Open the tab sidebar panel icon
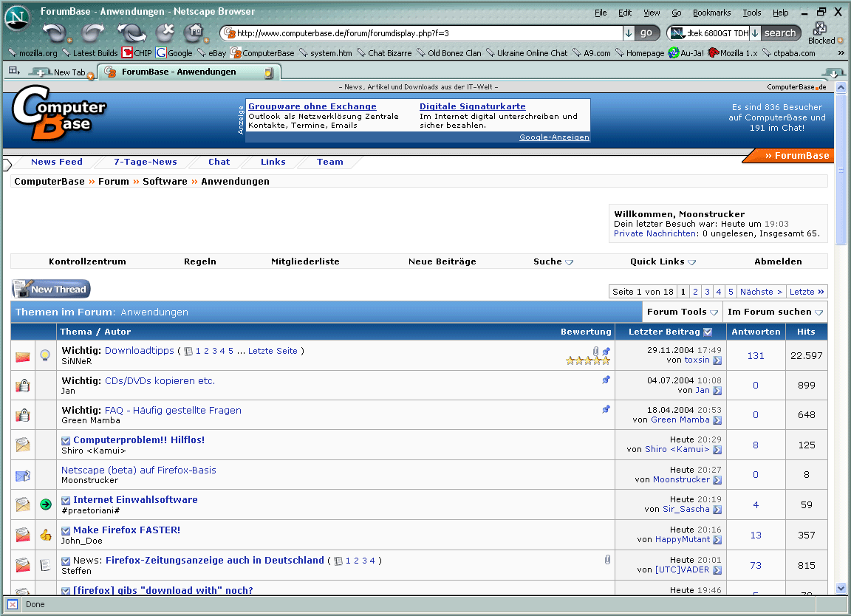Screen dimensions: 851x616 click(13, 71)
